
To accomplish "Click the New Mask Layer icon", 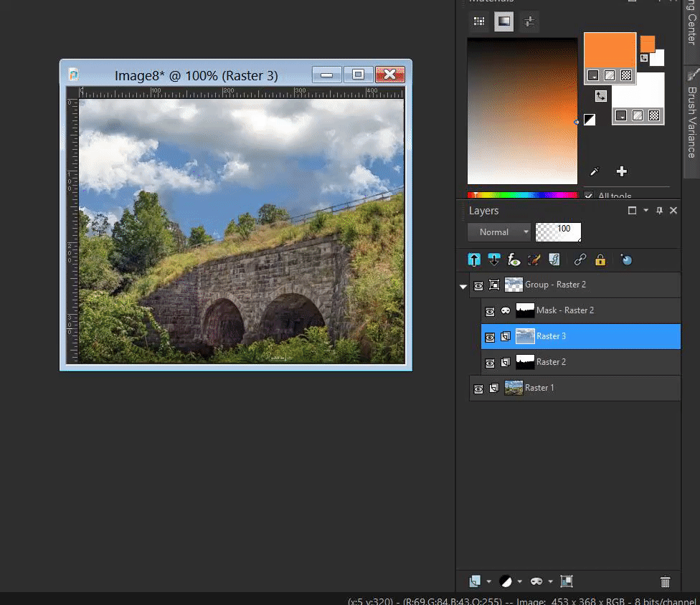I will 536,581.
